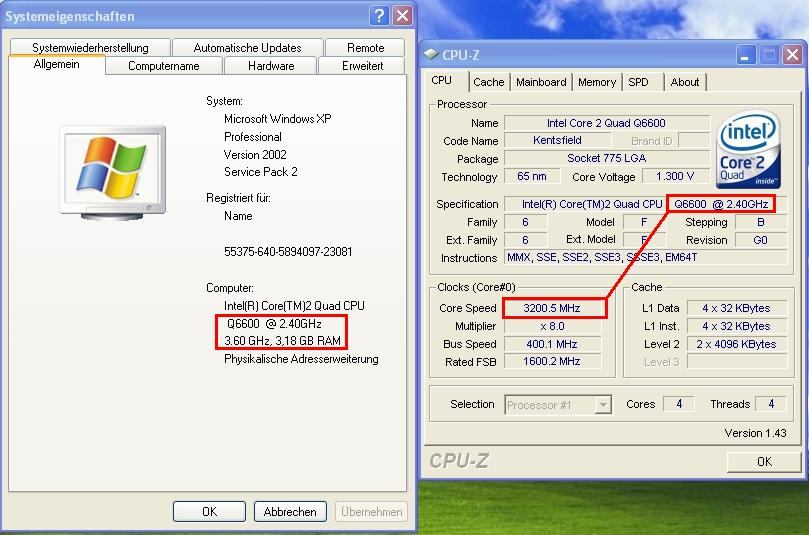Minimize the CPU-Z window

coord(745,55)
